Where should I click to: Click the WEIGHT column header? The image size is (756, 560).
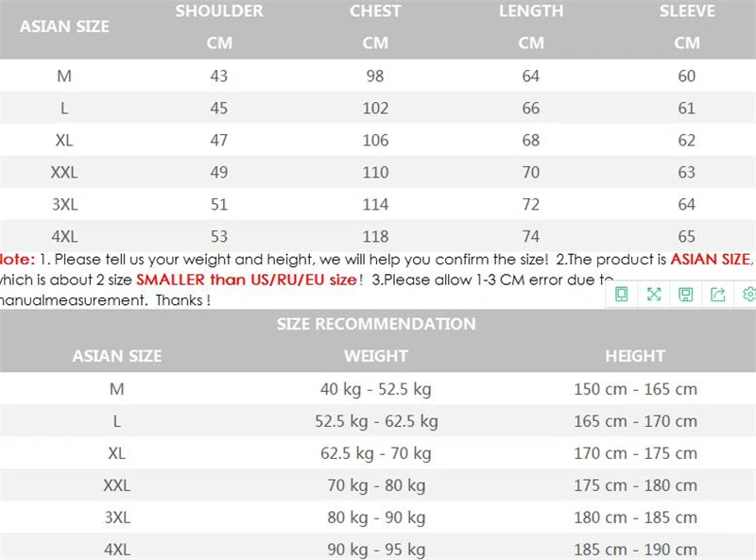tap(376, 356)
